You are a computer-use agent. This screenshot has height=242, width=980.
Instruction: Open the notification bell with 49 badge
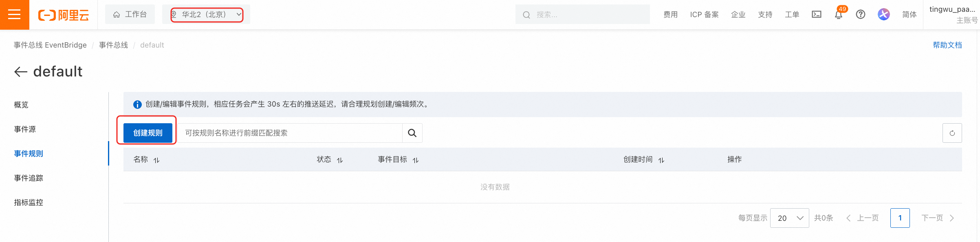point(839,15)
